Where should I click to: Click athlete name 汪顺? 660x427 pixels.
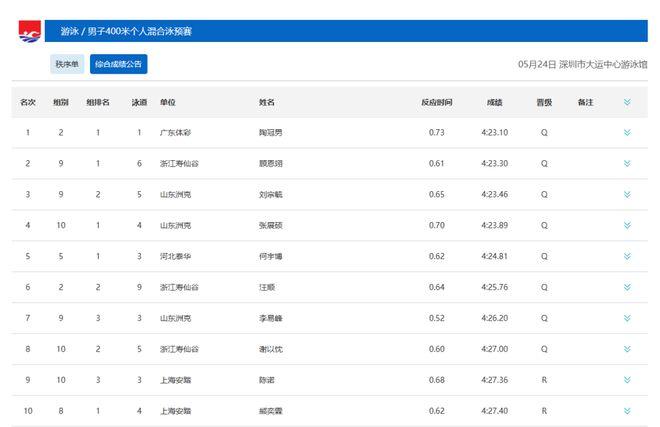[266, 287]
